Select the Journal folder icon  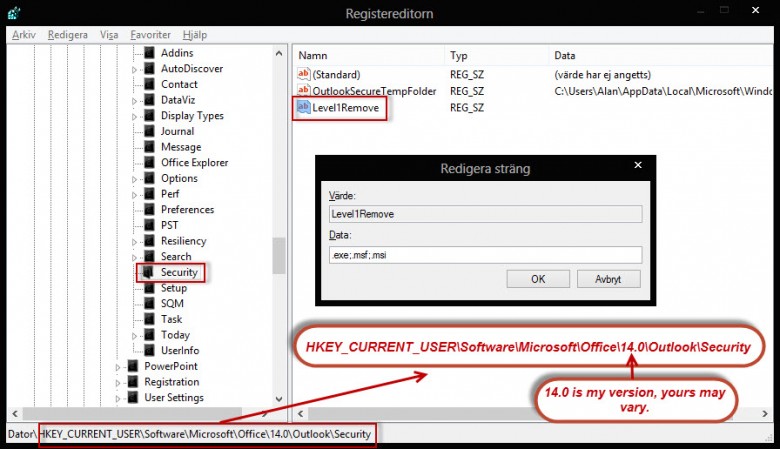149,131
